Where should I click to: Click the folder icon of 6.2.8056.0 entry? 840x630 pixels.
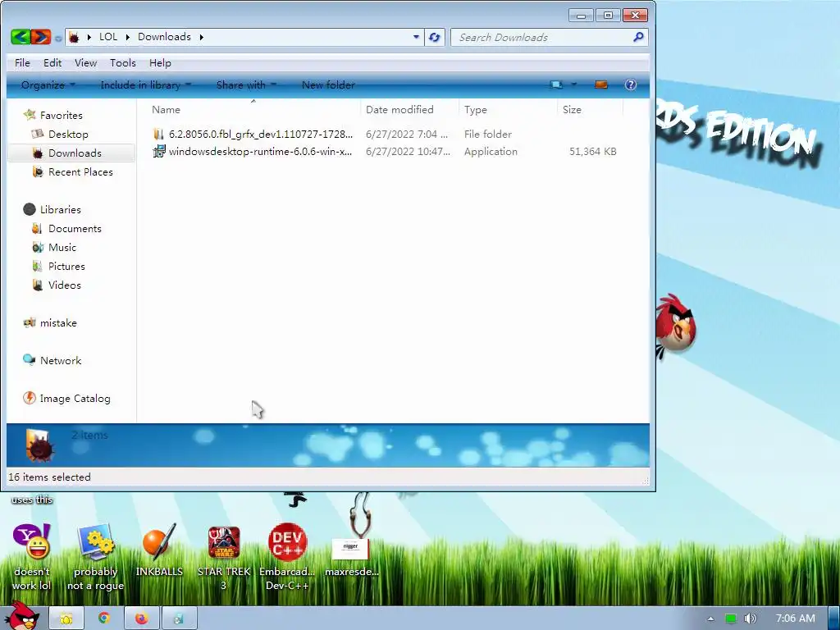(x=158, y=134)
